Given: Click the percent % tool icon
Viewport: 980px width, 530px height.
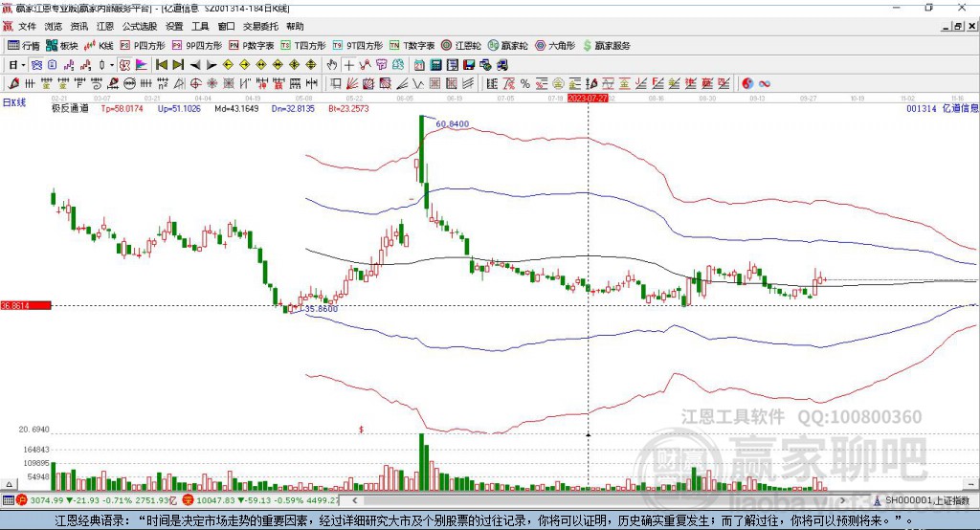Looking at the screenshot, I should (x=525, y=83).
